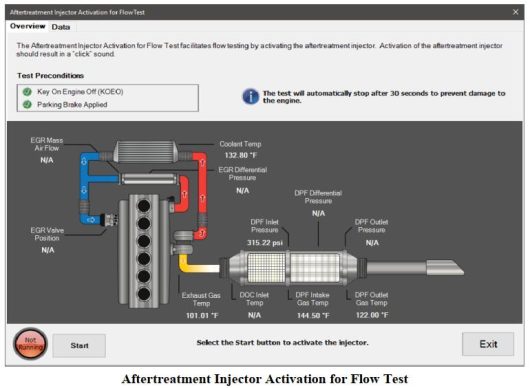This screenshot has width=530, height=388.
Task: Click the Start button
Action: pyautogui.click(x=79, y=345)
